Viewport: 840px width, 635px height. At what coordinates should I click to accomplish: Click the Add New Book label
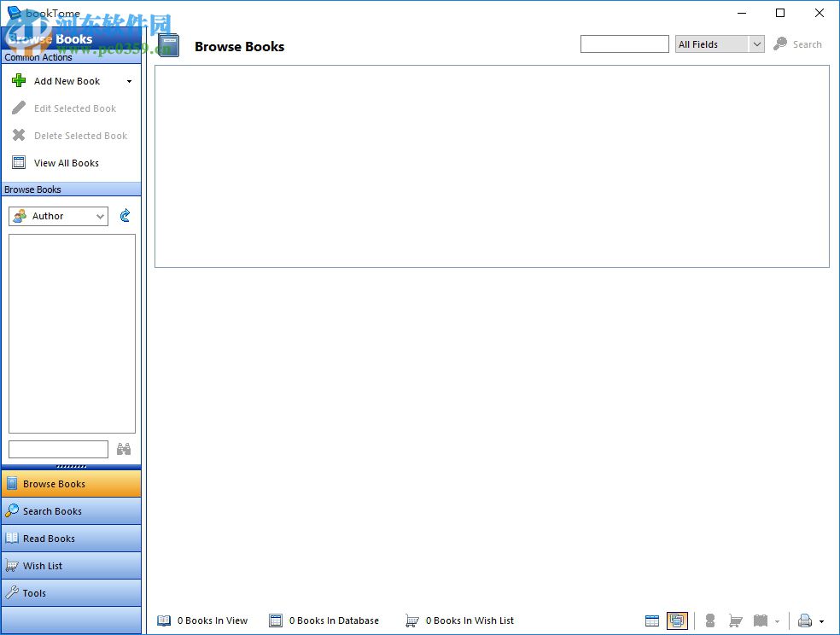point(67,81)
